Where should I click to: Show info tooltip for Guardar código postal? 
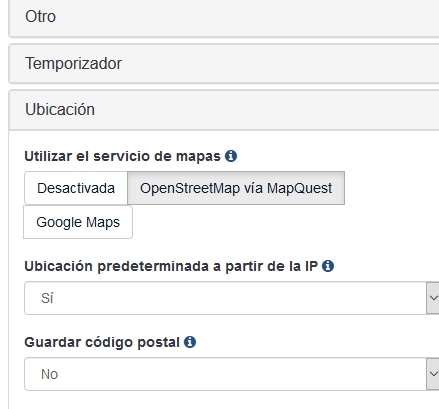pyautogui.click(x=190, y=342)
